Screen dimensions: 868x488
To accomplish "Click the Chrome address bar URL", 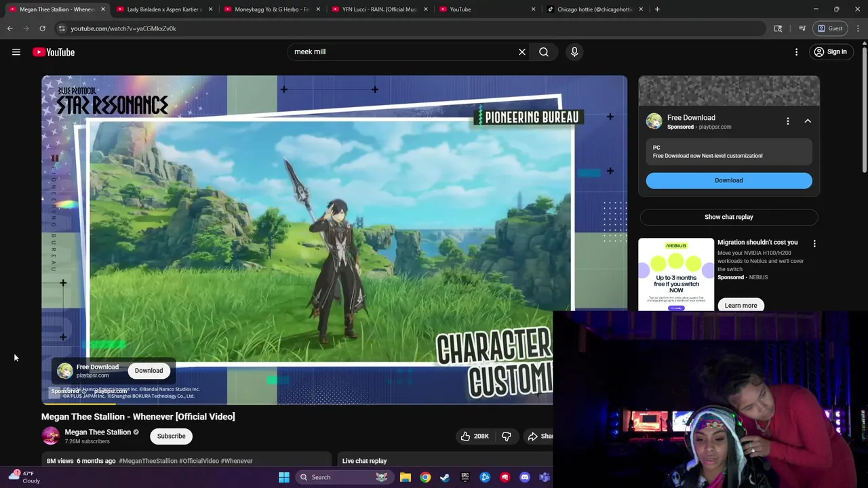I will pos(123,28).
